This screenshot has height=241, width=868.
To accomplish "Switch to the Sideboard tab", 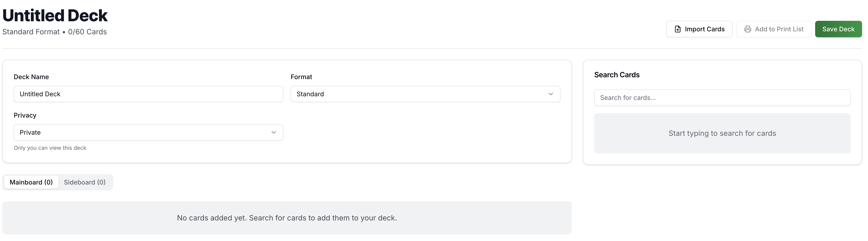I will (85, 182).
